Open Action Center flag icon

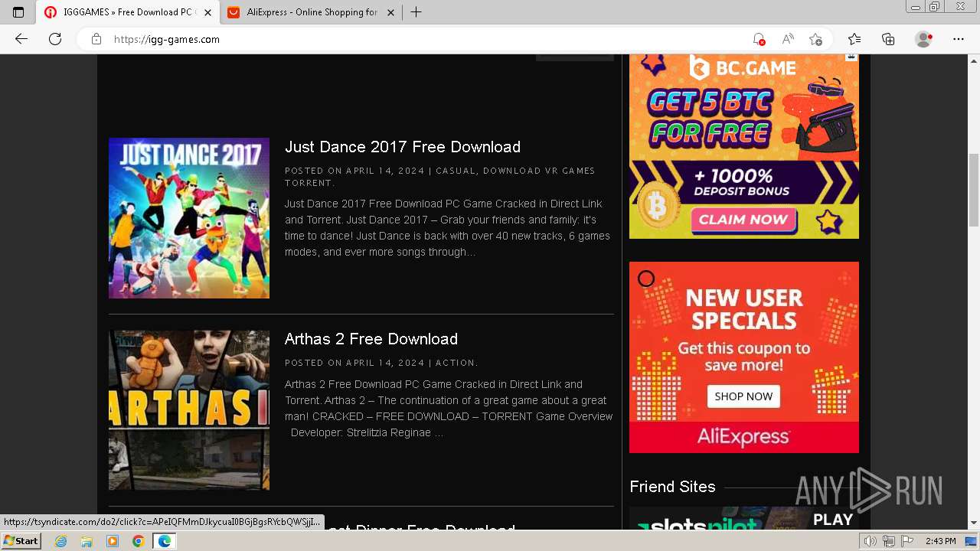pos(907,541)
